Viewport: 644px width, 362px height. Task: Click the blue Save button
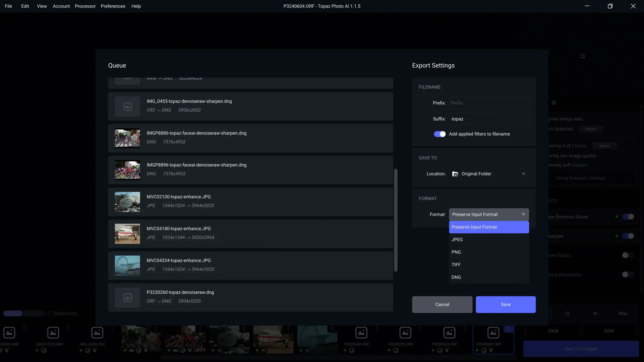(x=506, y=304)
